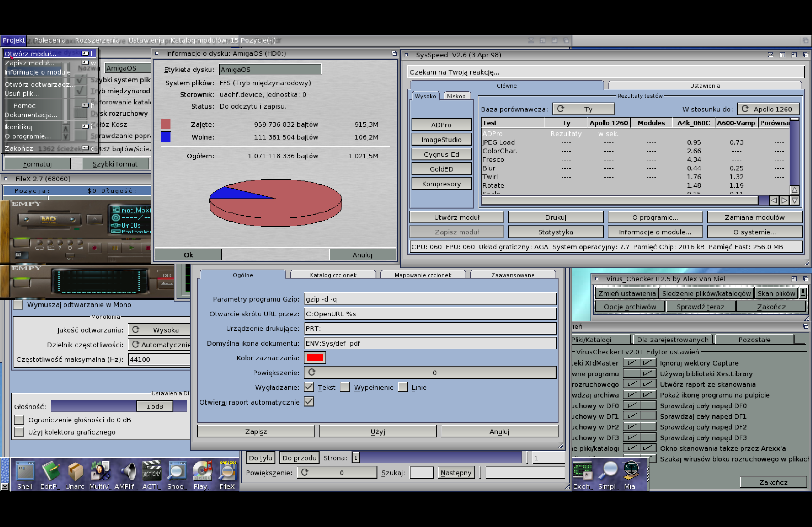This screenshot has height=527, width=812.
Task: Check the Wypełnienie checkbox
Action: [x=345, y=387]
